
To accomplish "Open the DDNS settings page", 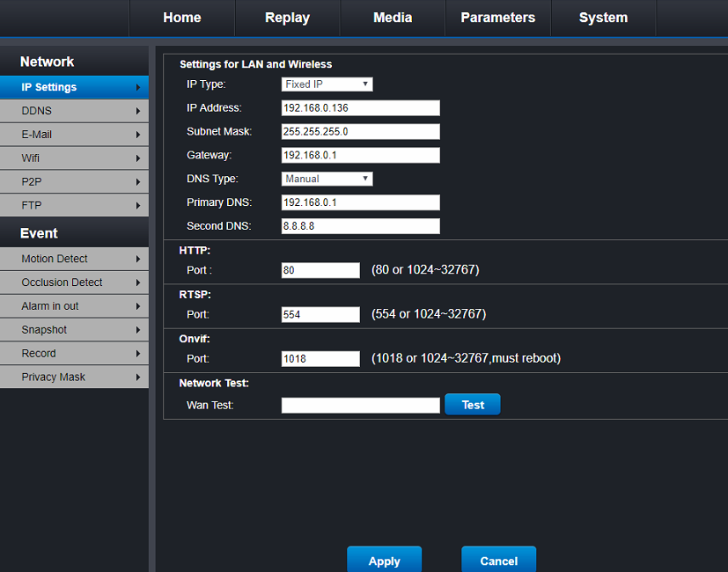I will click(x=74, y=111).
